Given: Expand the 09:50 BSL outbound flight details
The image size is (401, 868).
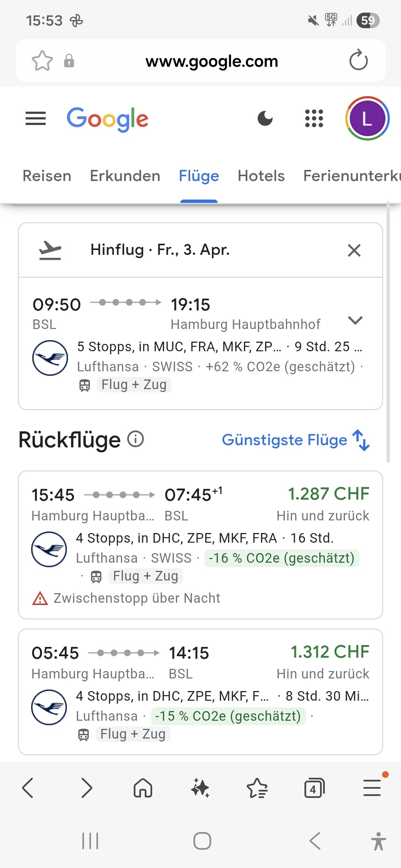Looking at the screenshot, I should (355, 320).
